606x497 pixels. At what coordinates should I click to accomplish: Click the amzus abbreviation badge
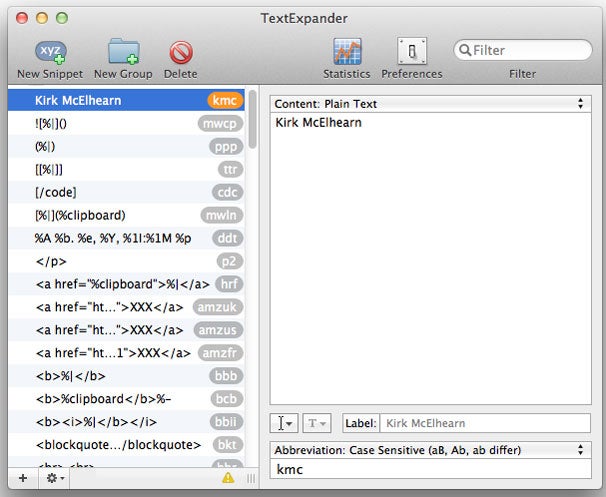click(x=218, y=330)
